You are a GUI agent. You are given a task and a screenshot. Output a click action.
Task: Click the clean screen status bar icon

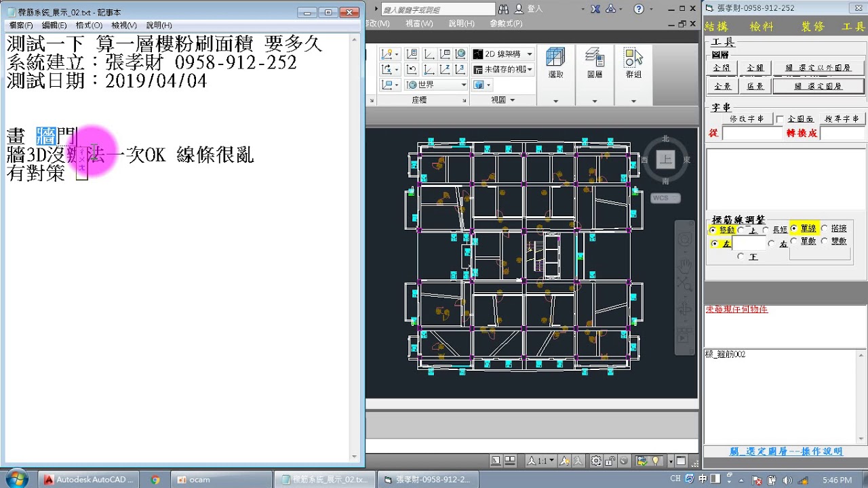point(680,461)
